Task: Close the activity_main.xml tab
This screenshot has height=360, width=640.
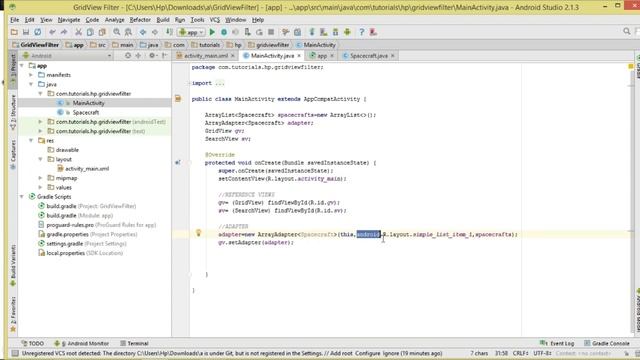Action: (233, 56)
